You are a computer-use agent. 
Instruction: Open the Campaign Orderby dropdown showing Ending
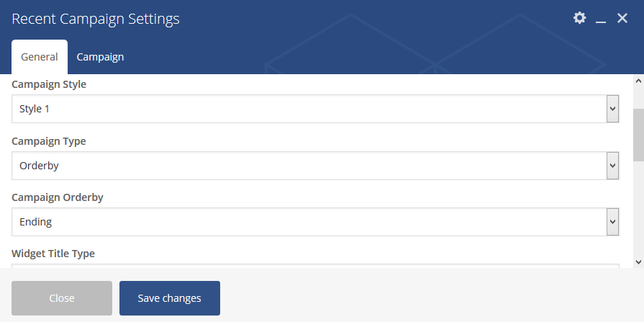[315, 222]
